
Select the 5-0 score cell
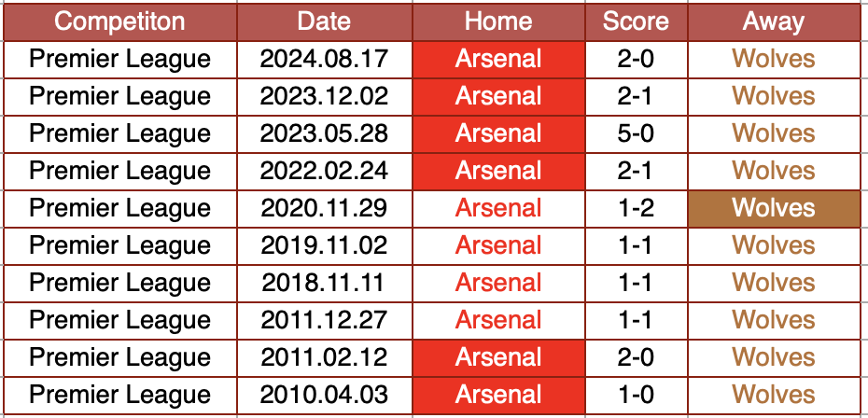pyautogui.click(x=636, y=133)
